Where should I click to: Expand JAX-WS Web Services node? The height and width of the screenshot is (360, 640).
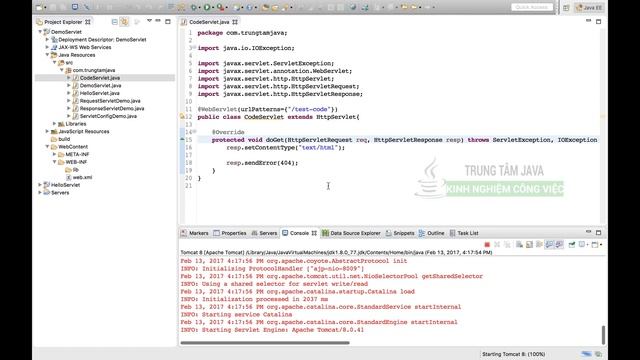point(47,47)
